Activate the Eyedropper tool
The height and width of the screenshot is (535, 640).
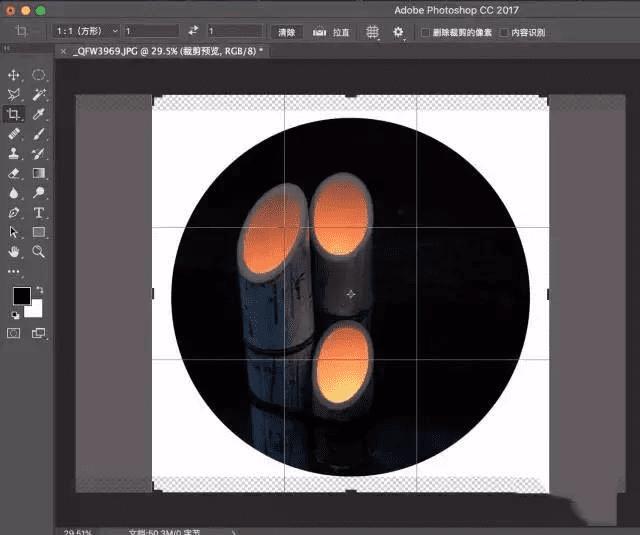point(39,115)
